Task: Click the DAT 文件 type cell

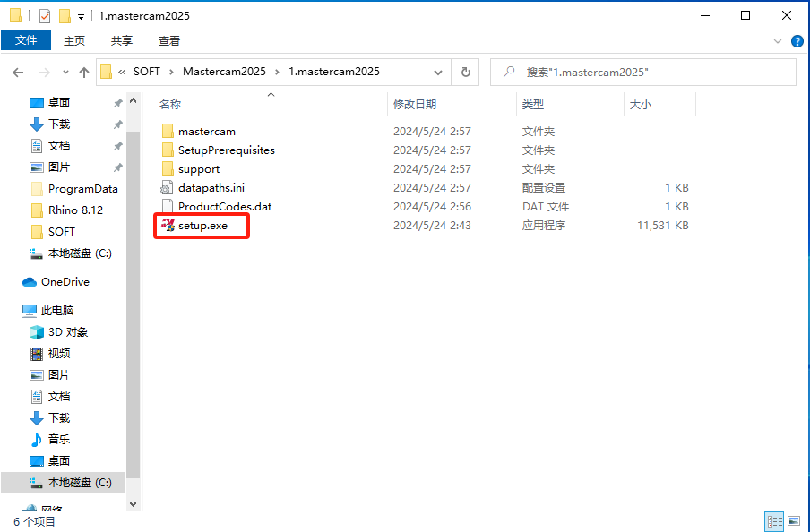Action: coord(545,207)
